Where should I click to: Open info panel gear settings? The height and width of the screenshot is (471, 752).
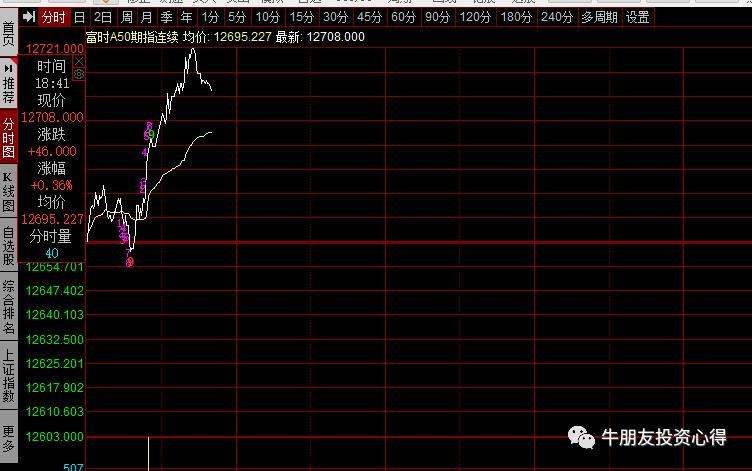click(x=79, y=74)
